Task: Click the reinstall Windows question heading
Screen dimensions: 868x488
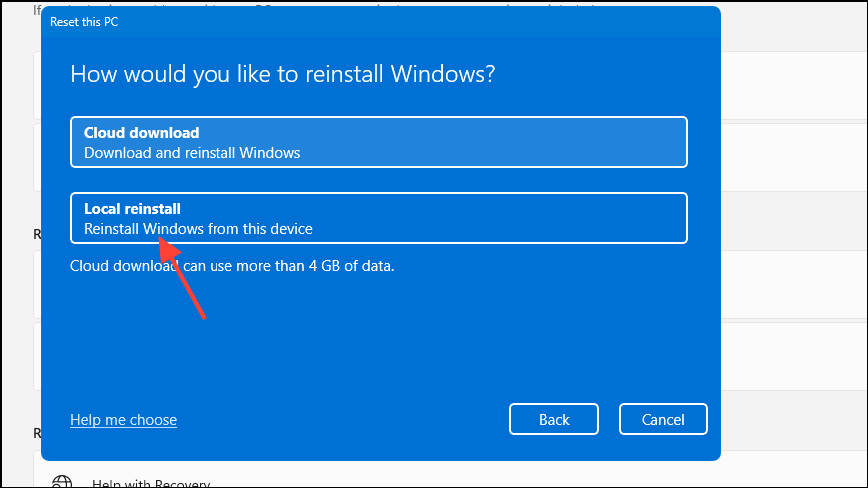Action: pos(282,74)
